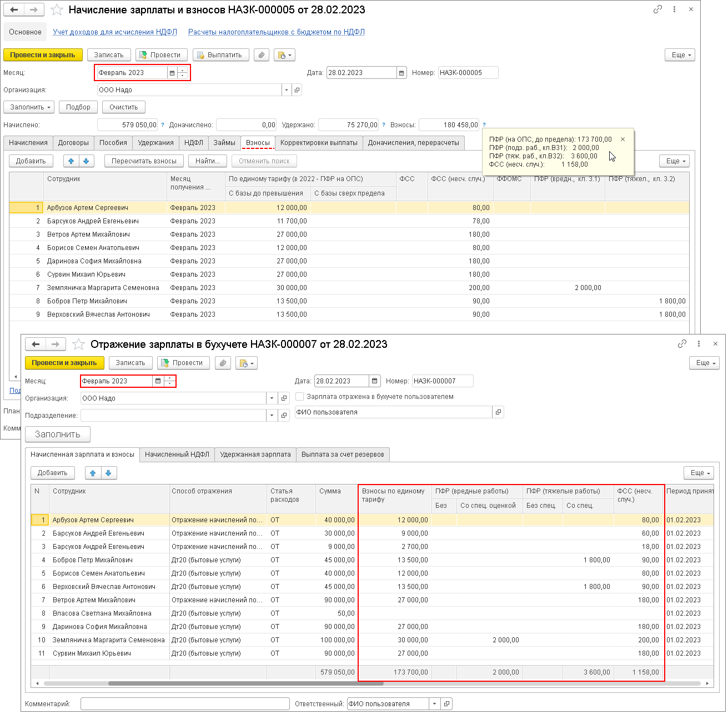Open link Расчеты налогоплательщиков с бюджетом по НДФЛ
The height and width of the screenshot is (714, 728).
click(277, 32)
